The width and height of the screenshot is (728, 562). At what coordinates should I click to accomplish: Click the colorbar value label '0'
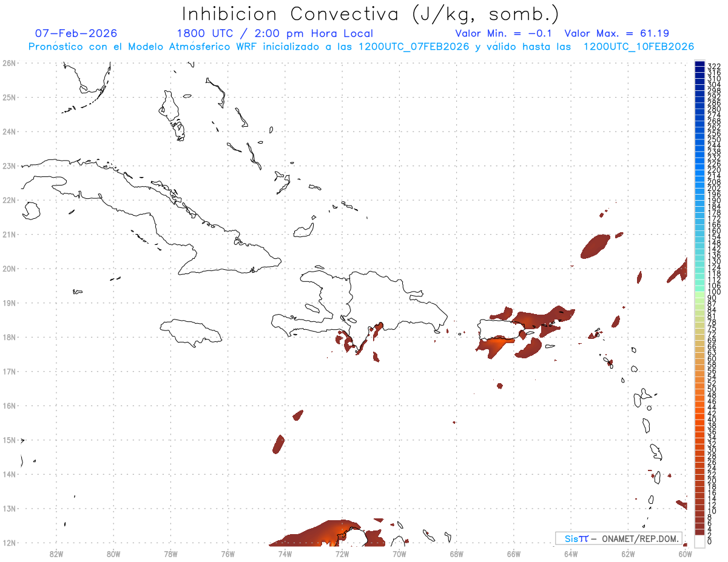coord(710,541)
